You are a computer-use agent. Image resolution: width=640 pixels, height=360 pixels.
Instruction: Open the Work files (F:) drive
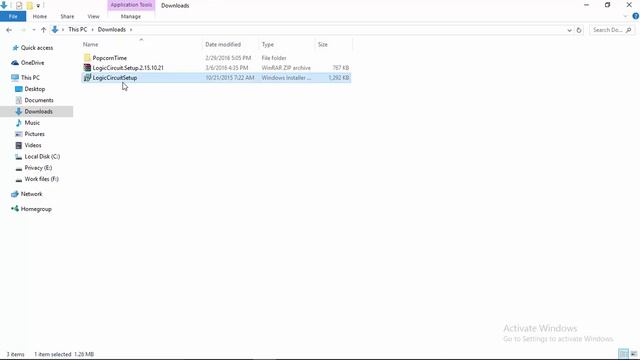41,179
